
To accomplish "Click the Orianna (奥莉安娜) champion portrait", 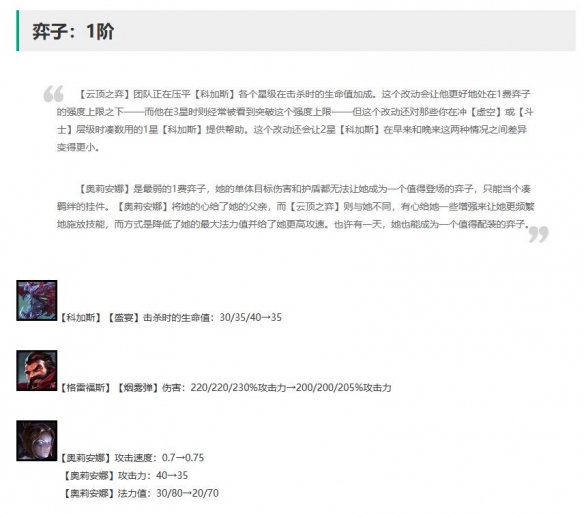I will pyautogui.click(x=36, y=440).
